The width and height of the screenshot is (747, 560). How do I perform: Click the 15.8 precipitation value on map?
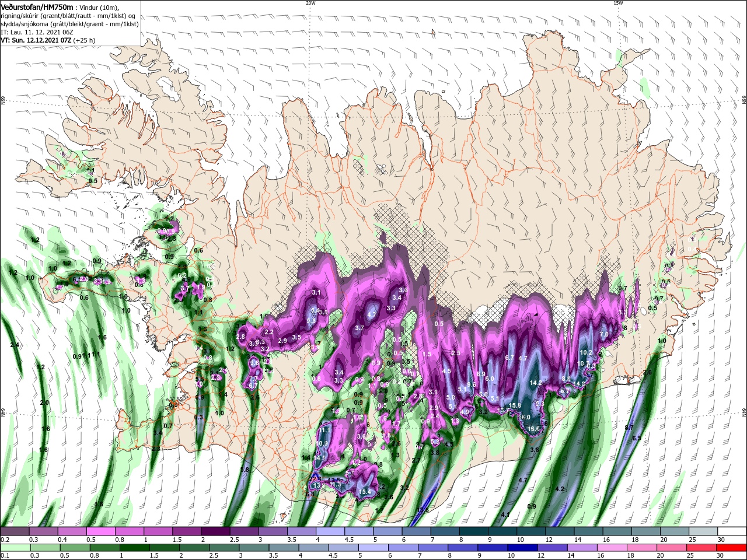click(x=515, y=405)
